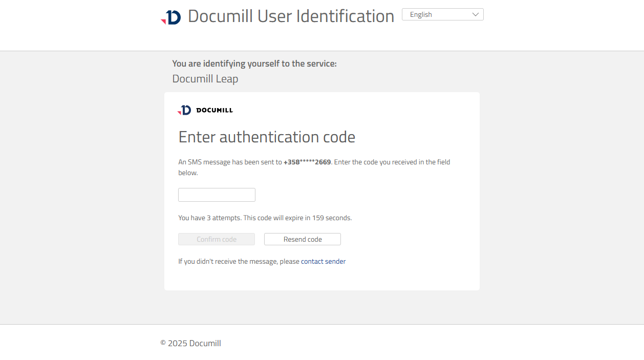Click 'You are identifying yourself' label
Viewport: 644px width, 360px height.
click(x=254, y=63)
